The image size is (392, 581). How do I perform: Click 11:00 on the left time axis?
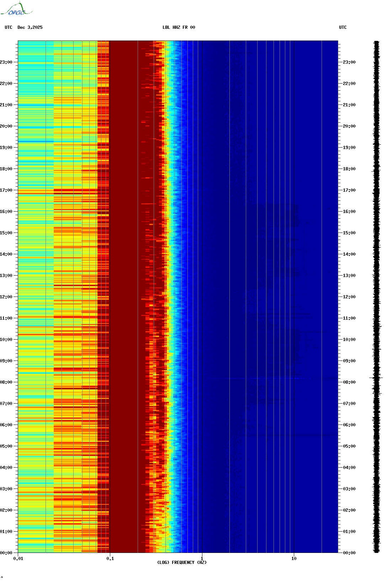(6, 318)
